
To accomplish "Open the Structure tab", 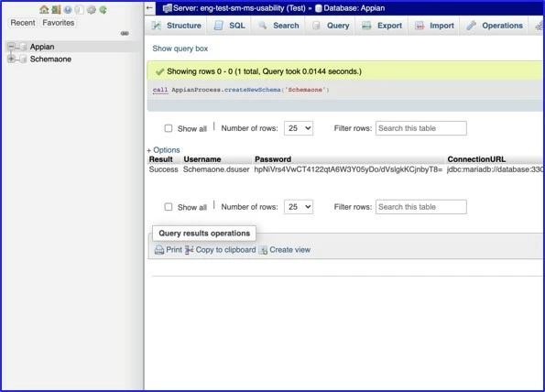I will pyautogui.click(x=177, y=26).
